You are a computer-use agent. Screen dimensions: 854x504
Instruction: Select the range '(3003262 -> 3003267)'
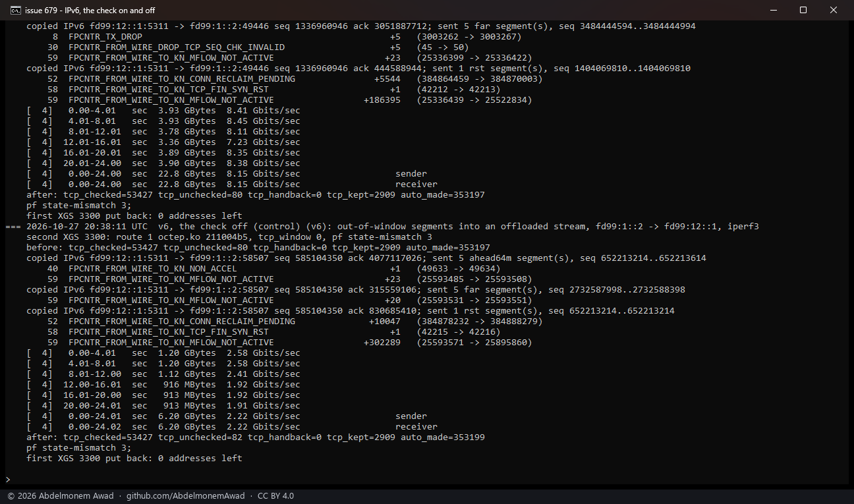tap(469, 37)
